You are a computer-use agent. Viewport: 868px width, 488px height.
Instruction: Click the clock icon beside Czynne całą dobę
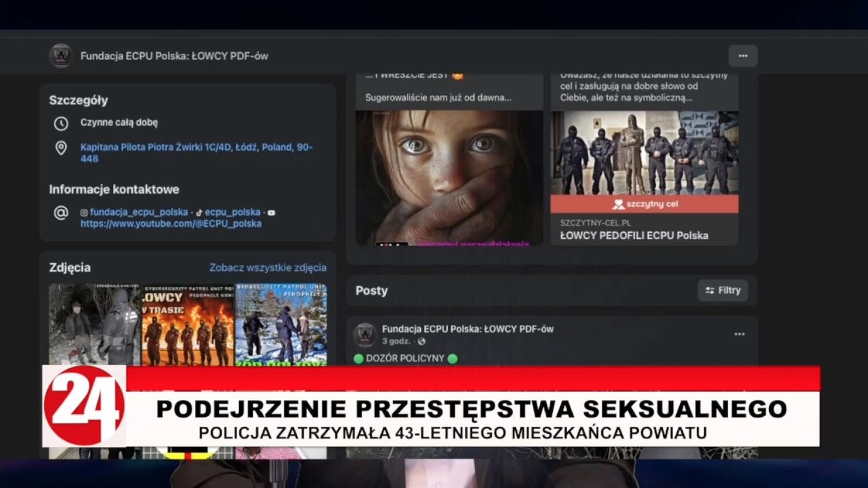click(62, 123)
